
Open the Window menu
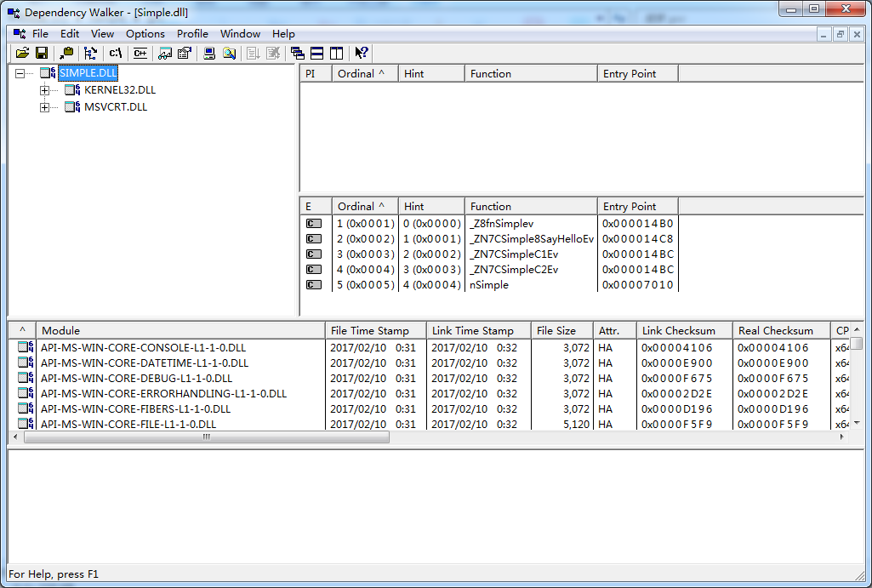coord(240,34)
